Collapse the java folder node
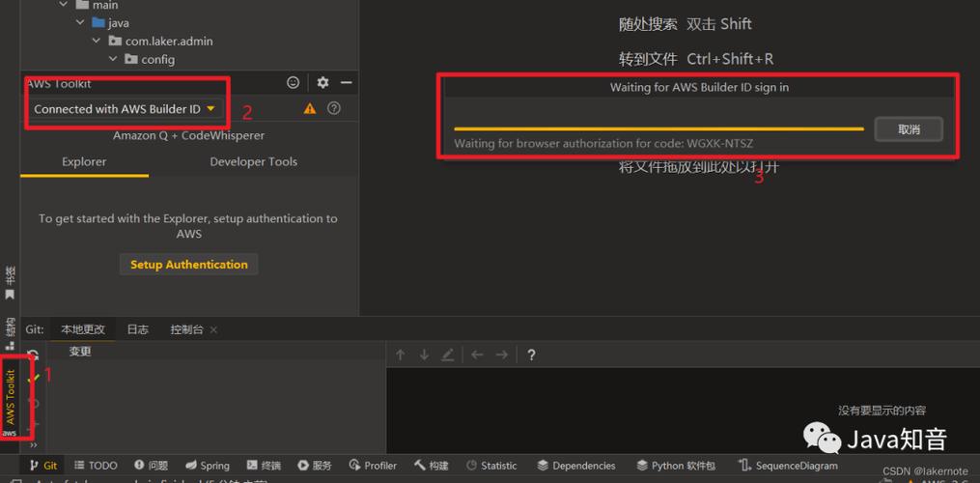This screenshot has width=980, height=483. (x=80, y=23)
